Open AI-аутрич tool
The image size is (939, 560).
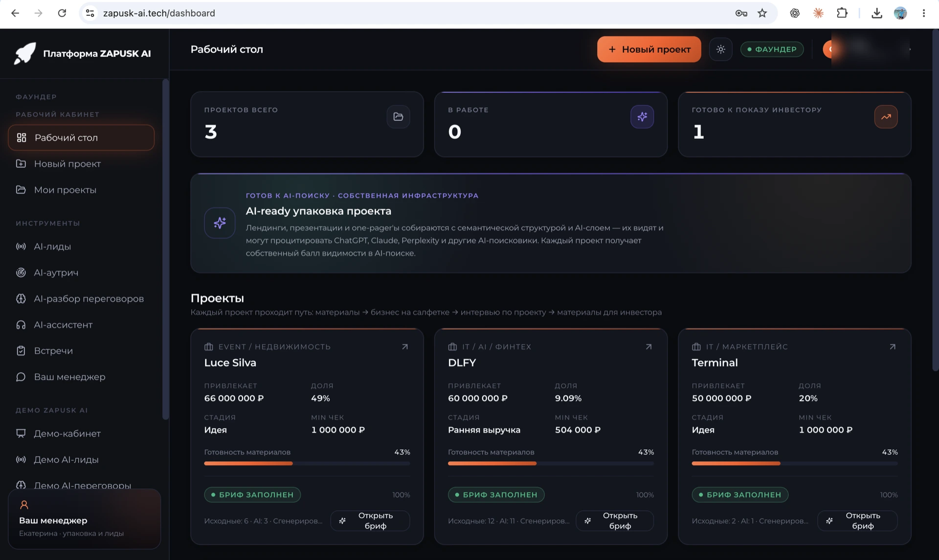point(81,272)
